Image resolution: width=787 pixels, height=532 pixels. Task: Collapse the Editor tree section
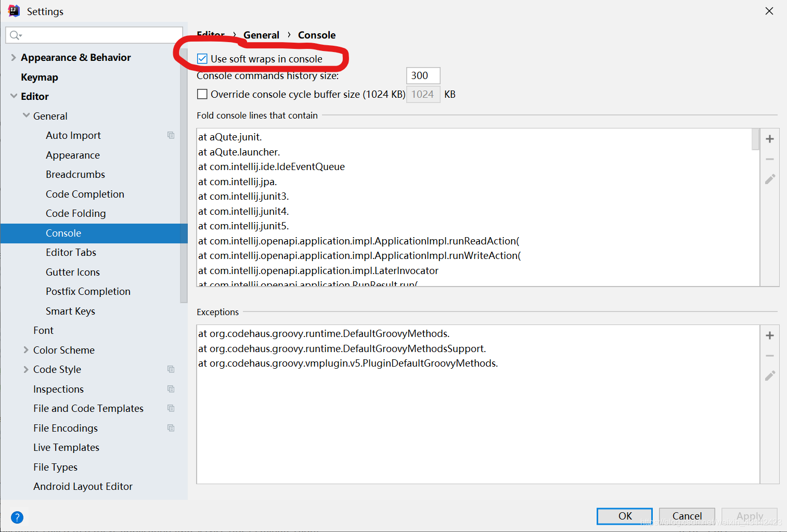[14, 96]
